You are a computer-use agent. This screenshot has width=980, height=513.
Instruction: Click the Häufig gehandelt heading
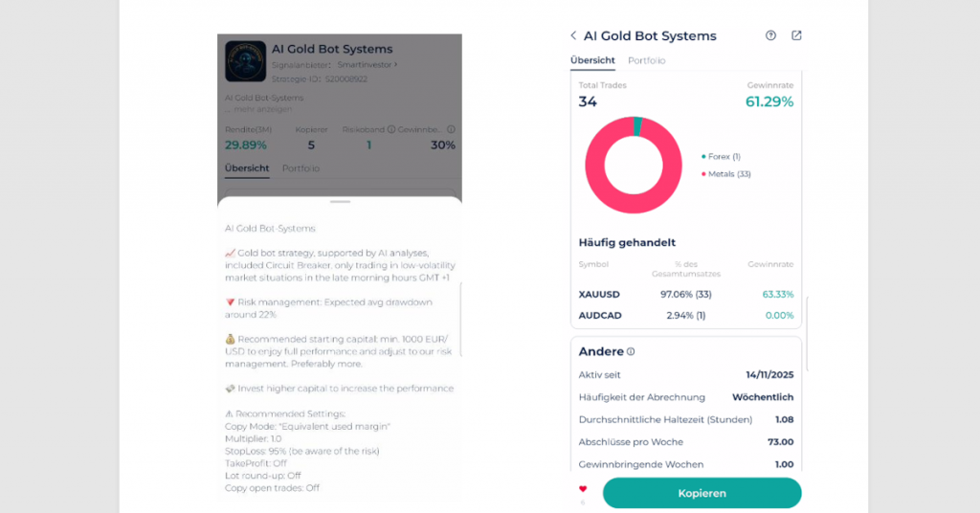point(627,242)
